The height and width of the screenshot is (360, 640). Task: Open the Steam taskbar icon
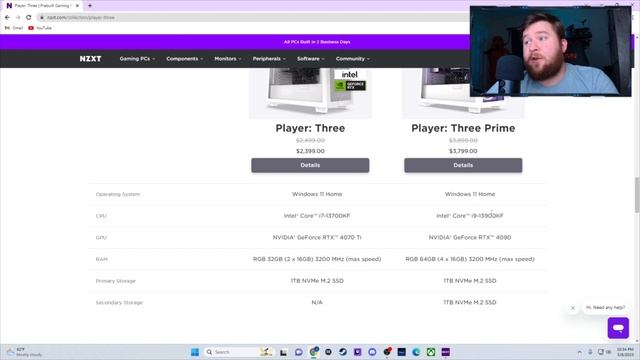343,352
